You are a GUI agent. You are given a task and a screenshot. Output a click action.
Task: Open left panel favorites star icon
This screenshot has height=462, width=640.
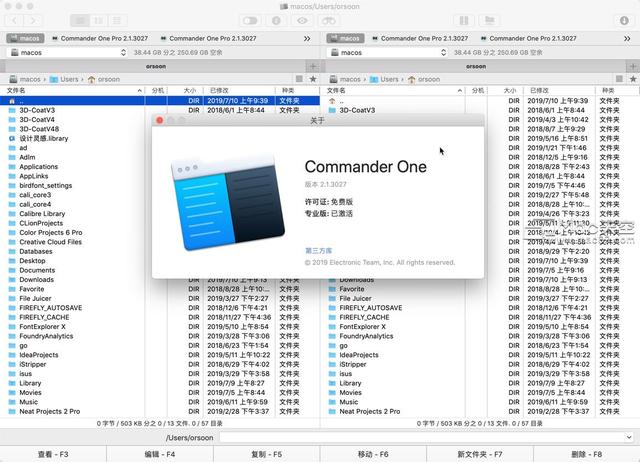tap(313, 79)
